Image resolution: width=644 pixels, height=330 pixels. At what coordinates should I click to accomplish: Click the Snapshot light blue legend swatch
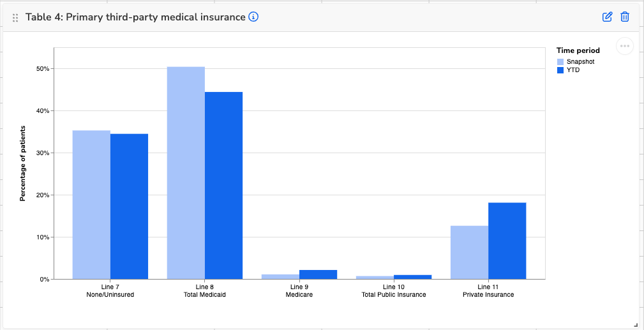560,61
